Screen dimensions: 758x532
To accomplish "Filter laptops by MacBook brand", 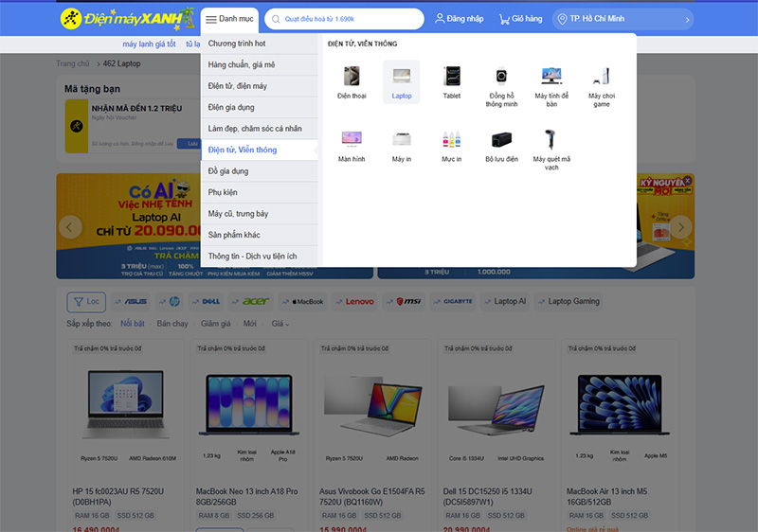I will click(x=302, y=301).
